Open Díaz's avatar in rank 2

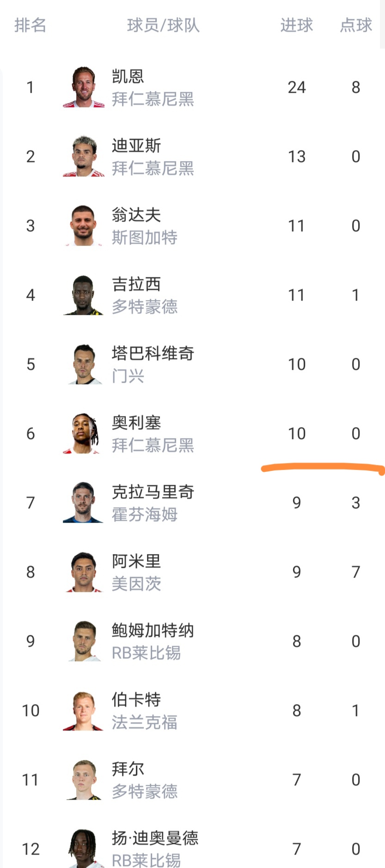pyautogui.click(x=84, y=157)
